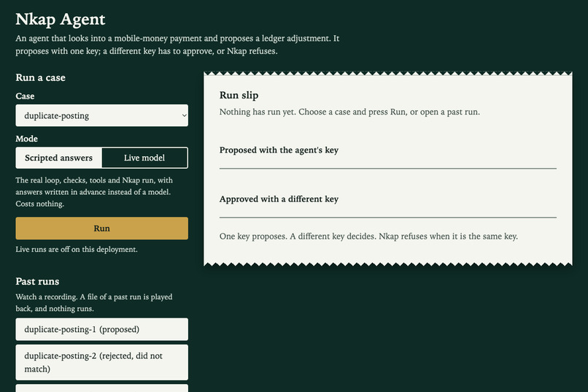Screen dimensions: 588x392
Task: Select the Scripted answers mode
Action: (59, 158)
